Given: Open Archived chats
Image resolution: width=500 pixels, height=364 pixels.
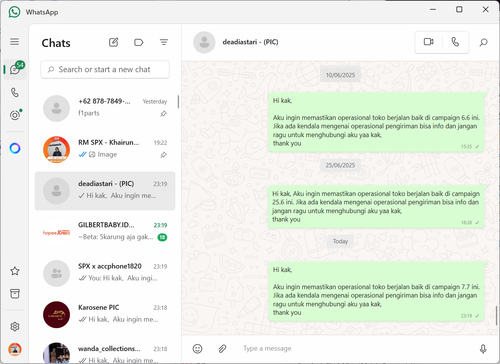Looking at the screenshot, I should pos(15,294).
